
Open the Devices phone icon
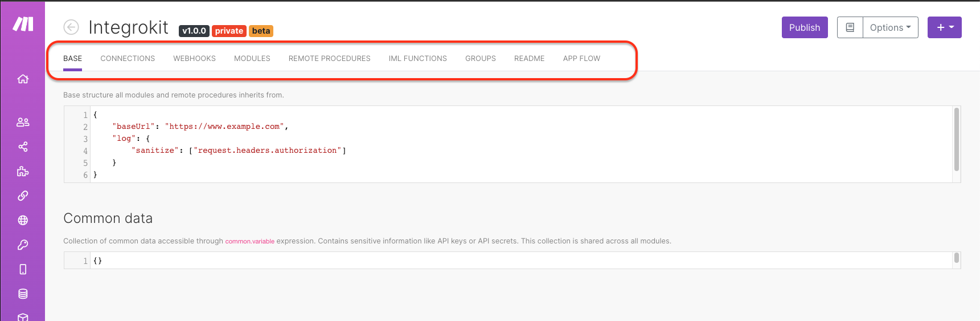23,269
